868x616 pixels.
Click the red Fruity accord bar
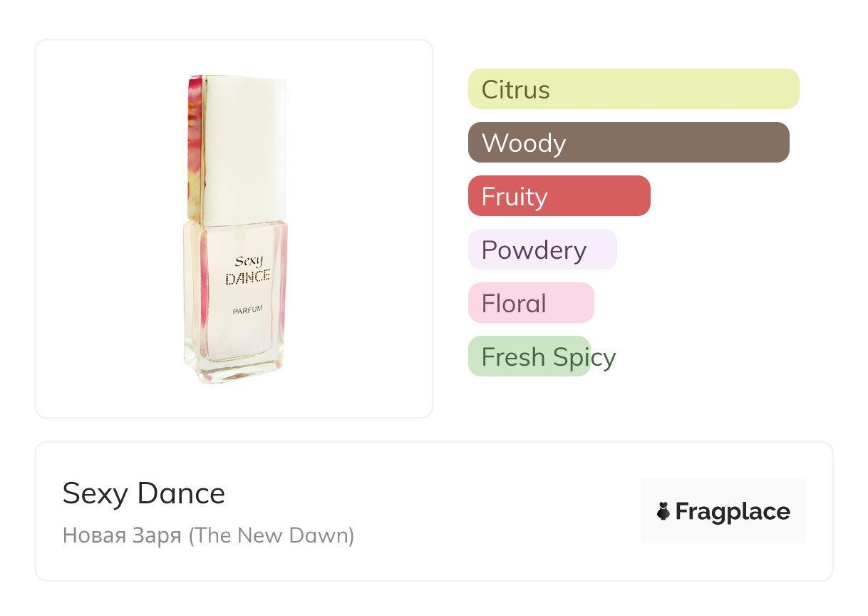tap(559, 196)
